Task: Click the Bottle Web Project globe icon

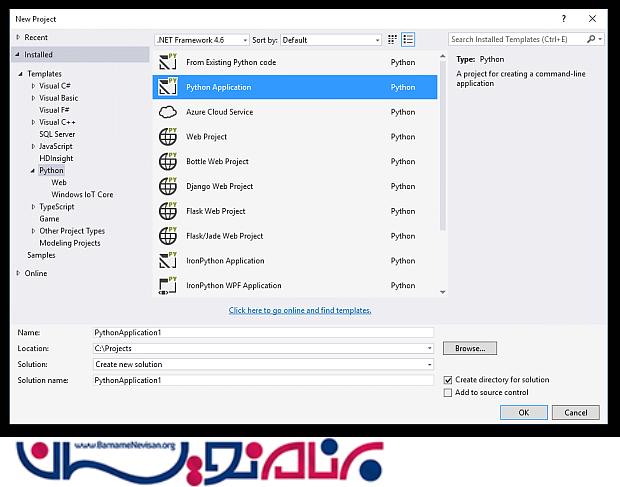Action: click(168, 161)
